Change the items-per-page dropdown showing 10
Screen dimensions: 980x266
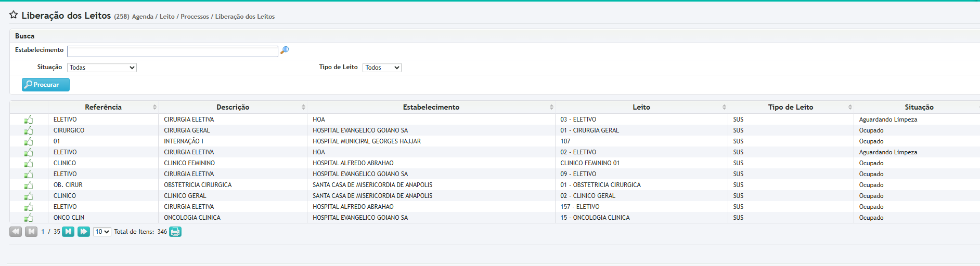tap(102, 232)
